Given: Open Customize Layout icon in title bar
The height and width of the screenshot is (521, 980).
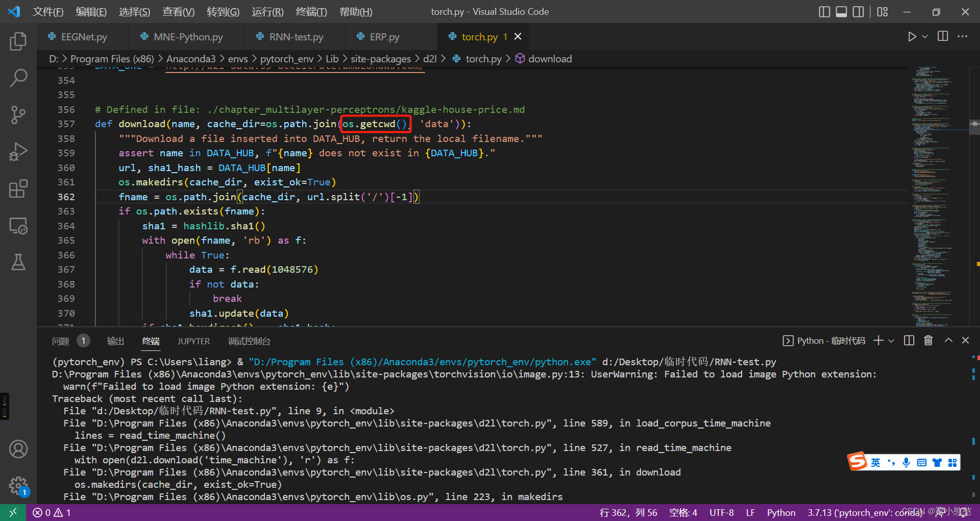Looking at the screenshot, I should point(883,12).
